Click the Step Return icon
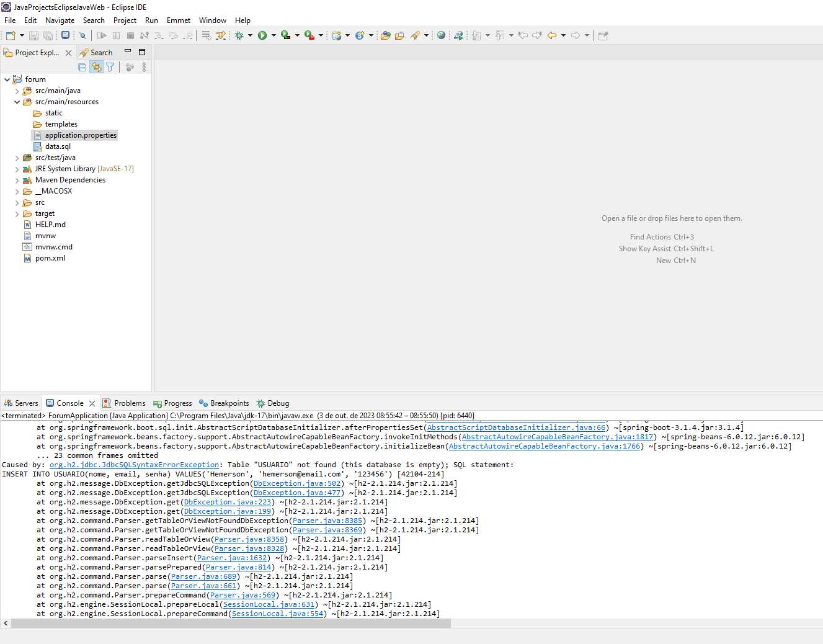This screenshot has width=823, height=644. pyautogui.click(x=187, y=35)
